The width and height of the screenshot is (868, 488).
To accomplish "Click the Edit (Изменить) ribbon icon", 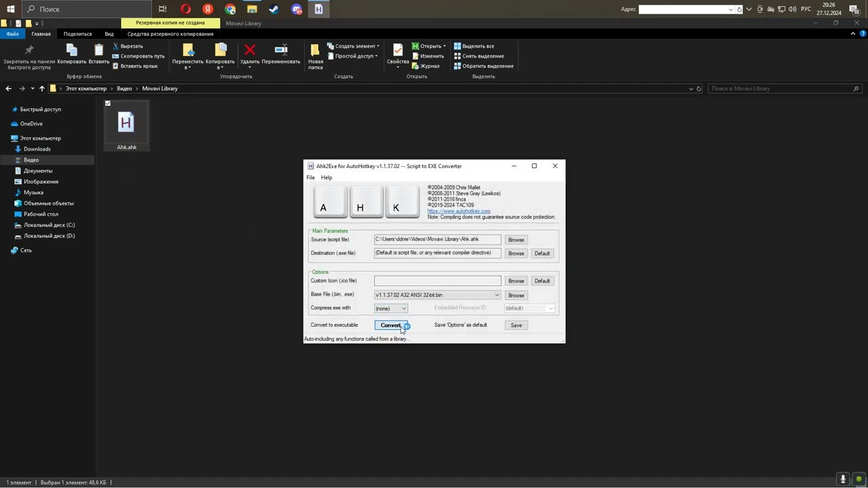I will (427, 56).
